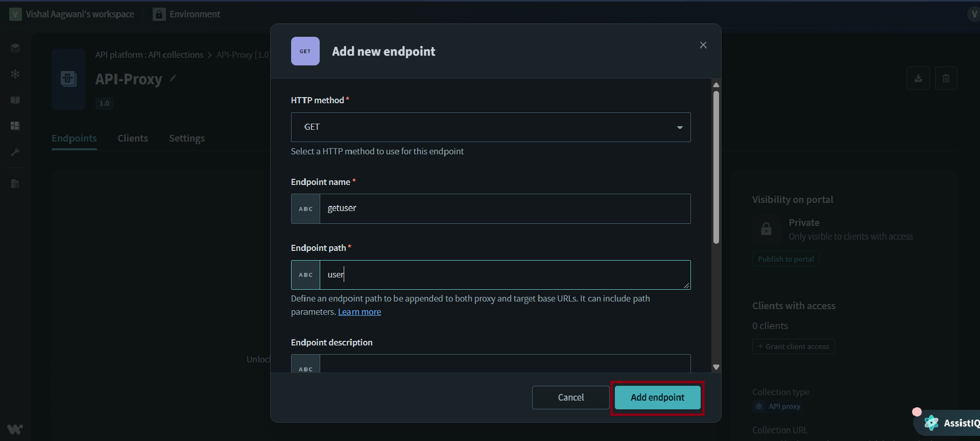Click dialog scrollbar down arrow
Viewport: 980px width, 441px height.
716,367
